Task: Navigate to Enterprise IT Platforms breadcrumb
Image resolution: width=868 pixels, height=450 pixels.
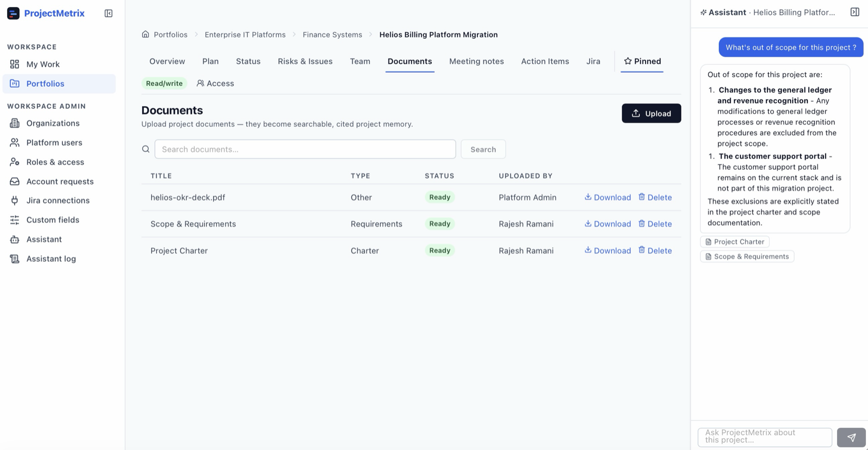Action: point(245,35)
